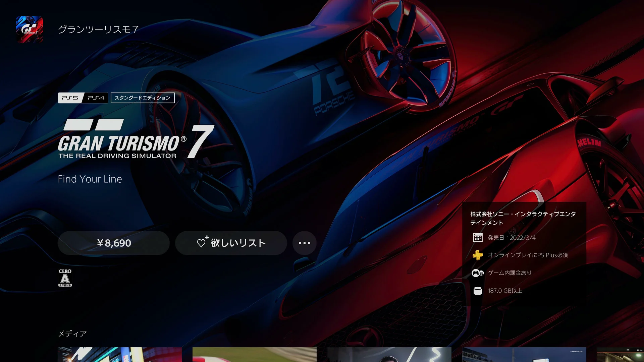The height and width of the screenshot is (362, 644).
Task: Click the グランツーリスモ7 title text
Action: pos(98,29)
